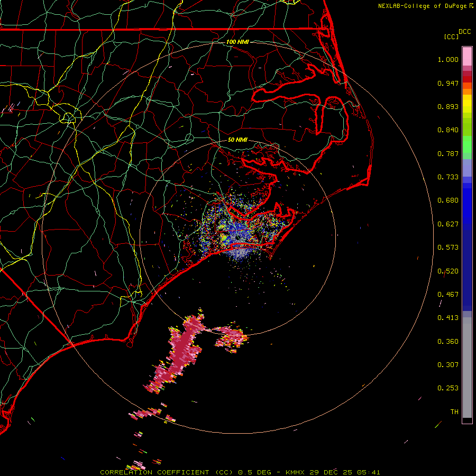This screenshot has width=476, height=476.
Task: Click the small pink echo cluster near 50 NMI ring
Action: pyautogui.click(x=231, y=336)
